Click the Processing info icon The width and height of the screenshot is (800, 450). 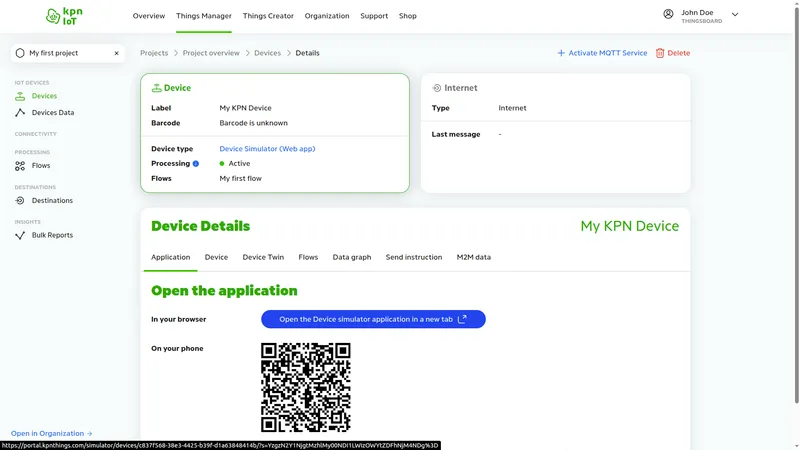click(195, 164)
